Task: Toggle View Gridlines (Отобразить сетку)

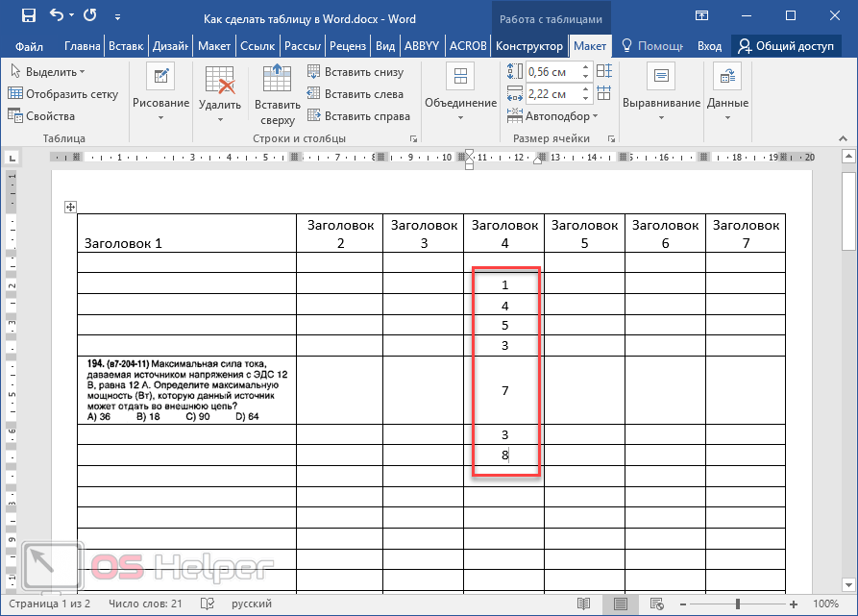Action: pos(63,94)
